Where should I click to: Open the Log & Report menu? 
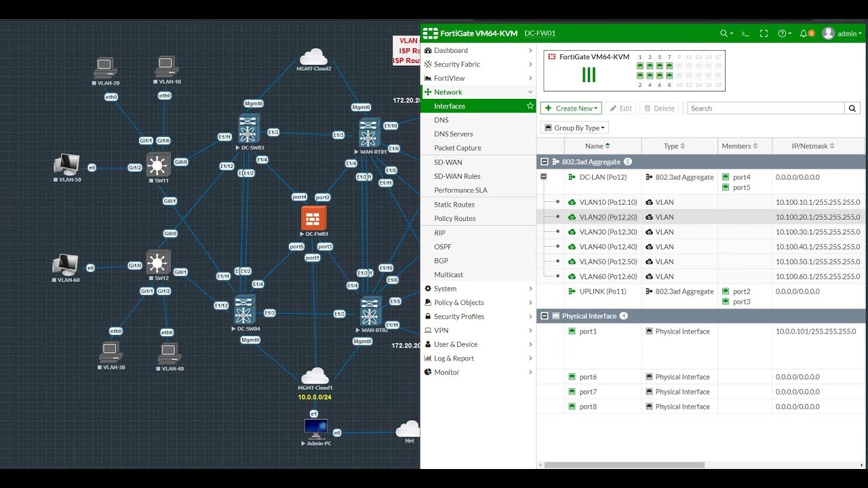point(478,358)
